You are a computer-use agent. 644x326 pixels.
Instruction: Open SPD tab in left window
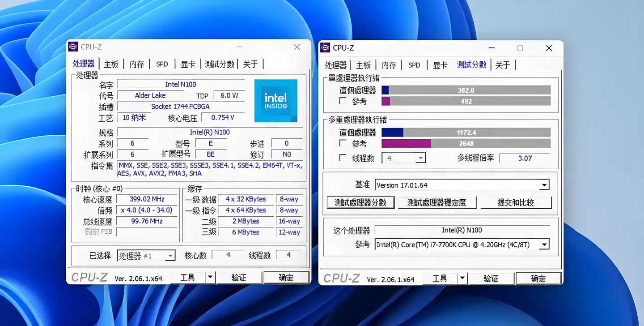click(x=162, y=64)
